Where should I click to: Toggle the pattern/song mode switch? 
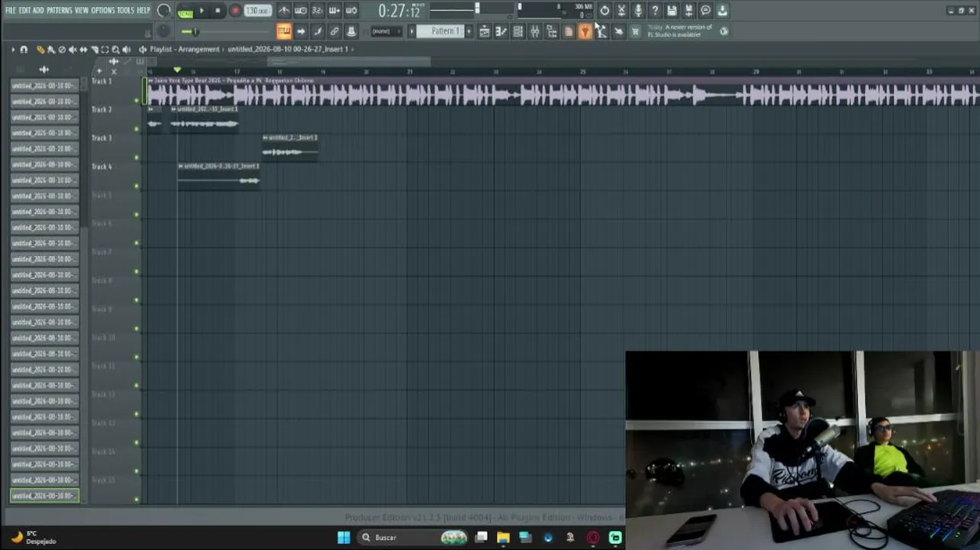pyautogui.click(x=185, y=11)
